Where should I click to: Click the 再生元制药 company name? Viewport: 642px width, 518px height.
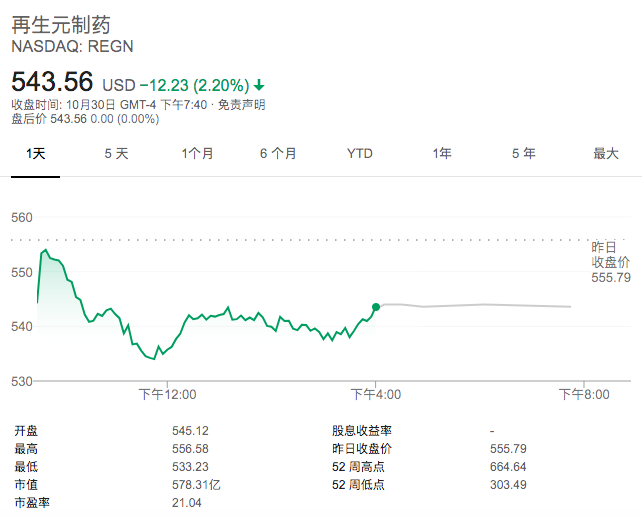coord(61,25)
